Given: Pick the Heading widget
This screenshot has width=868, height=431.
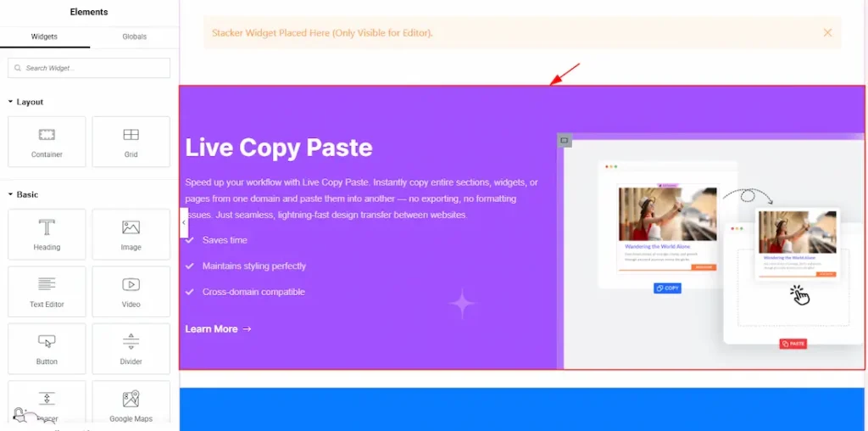Looking at the screenshot, I should (x=47, y=233).
